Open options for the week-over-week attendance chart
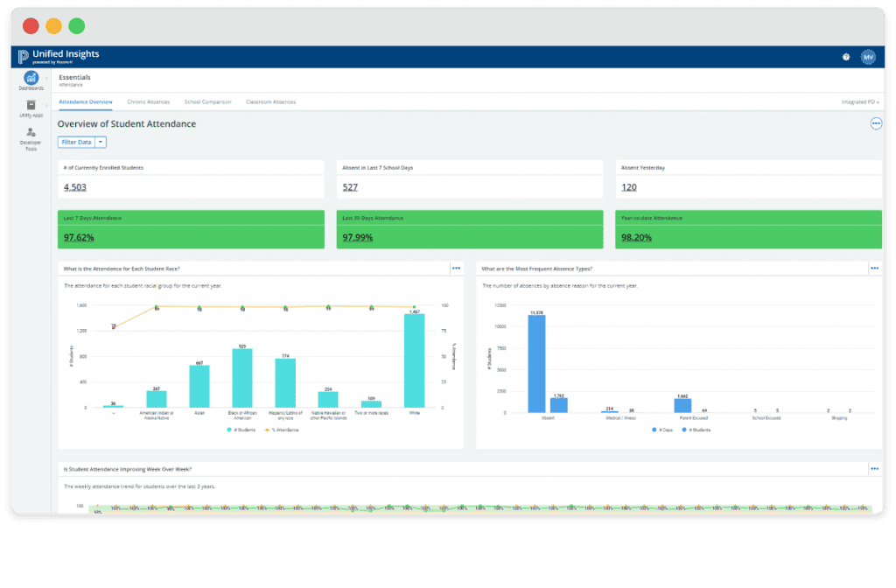This screenshot has width=896, height=588. coord(874,468)
